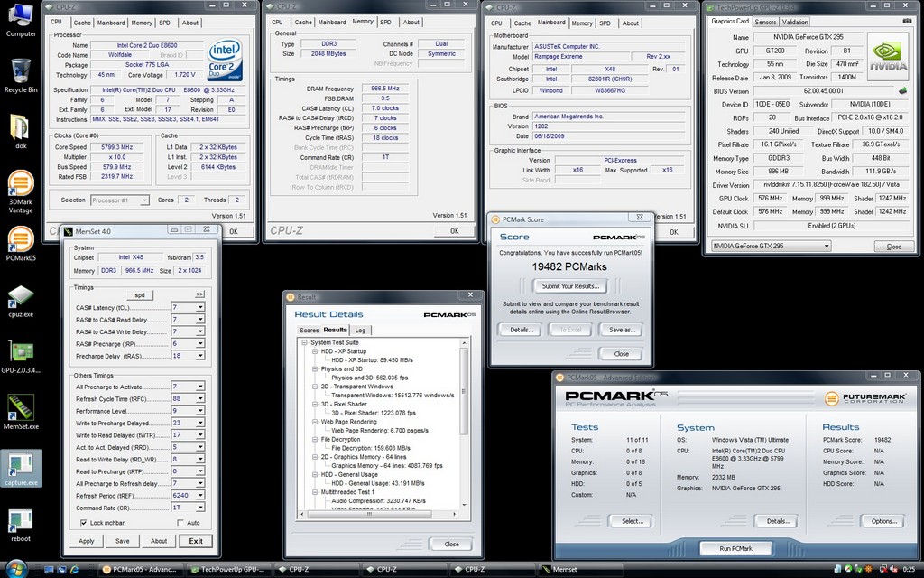The height and width of the screenshot is (578, 924).
Task: Open the Performance Level dropdown
Action: pyautogui.click(x=200, y=411)
